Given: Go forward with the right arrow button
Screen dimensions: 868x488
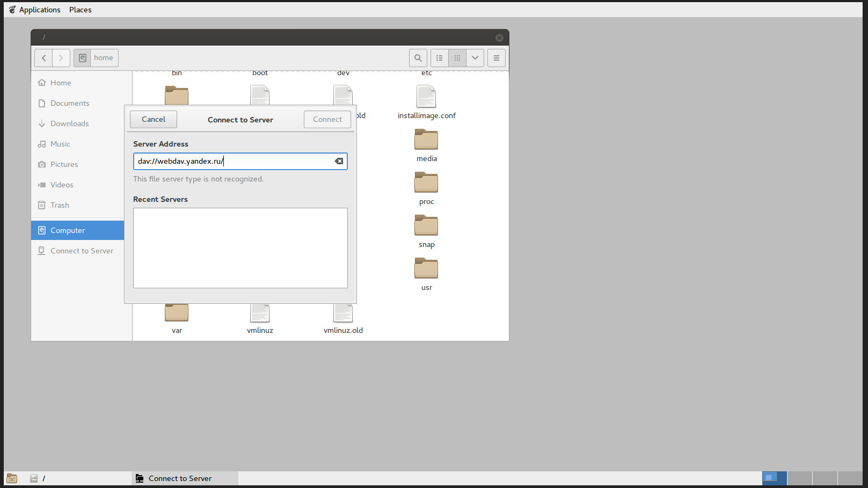Looking at the screenshot, I should point(61,58).
